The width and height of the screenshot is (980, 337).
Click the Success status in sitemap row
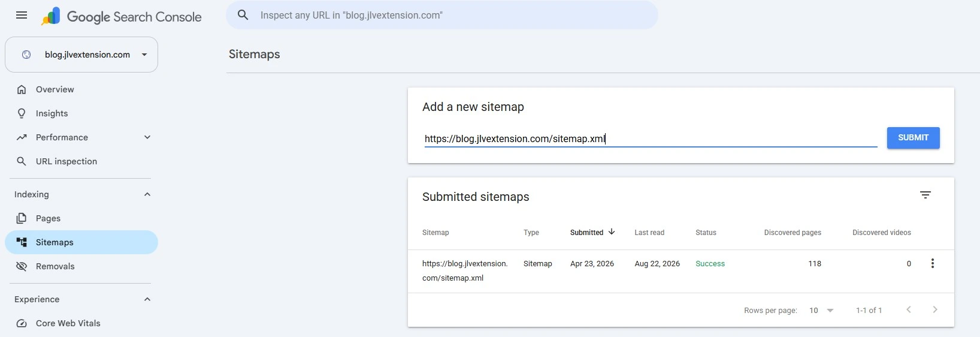[710, 264]
